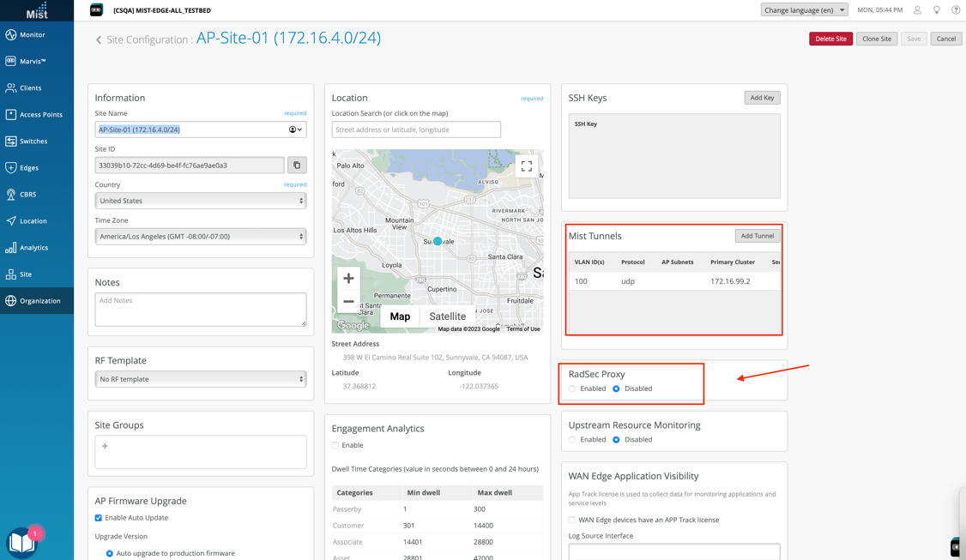Enable the RadSec Proxy radio option

(573, 389)
